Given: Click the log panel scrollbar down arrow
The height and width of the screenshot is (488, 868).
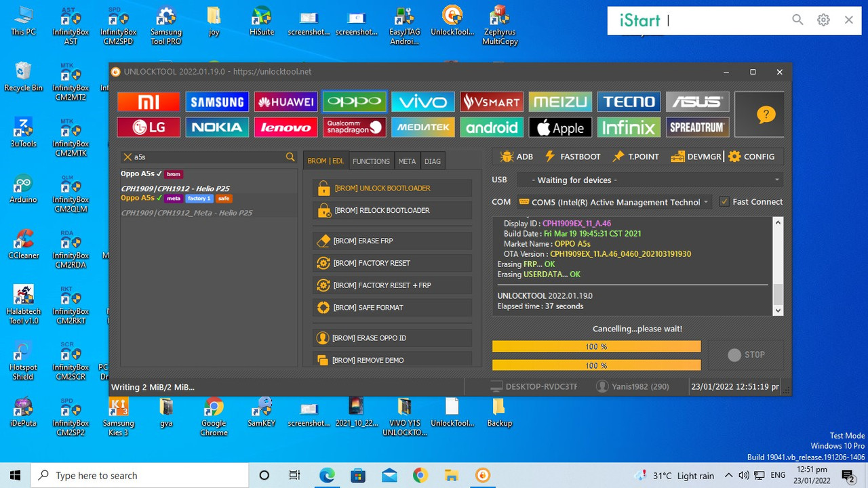Looking at the screenshot, I should point(778,310).
